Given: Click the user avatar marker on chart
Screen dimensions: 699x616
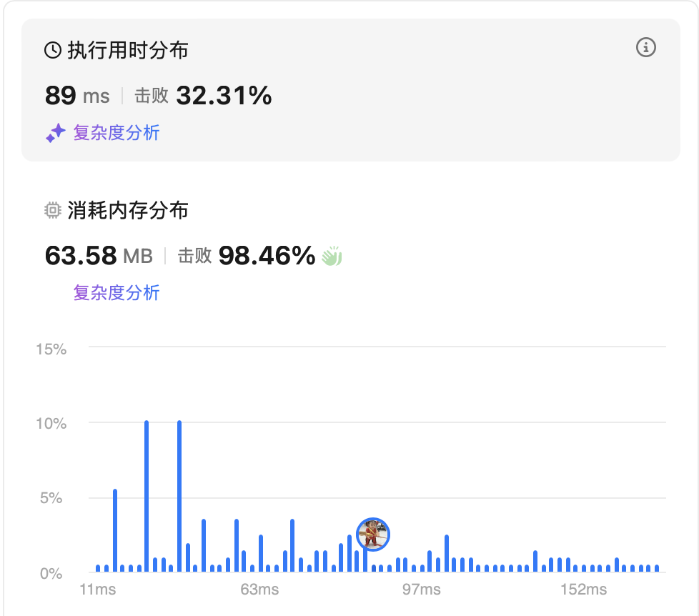Looking at the screenshot, I should tap(373, 535).
